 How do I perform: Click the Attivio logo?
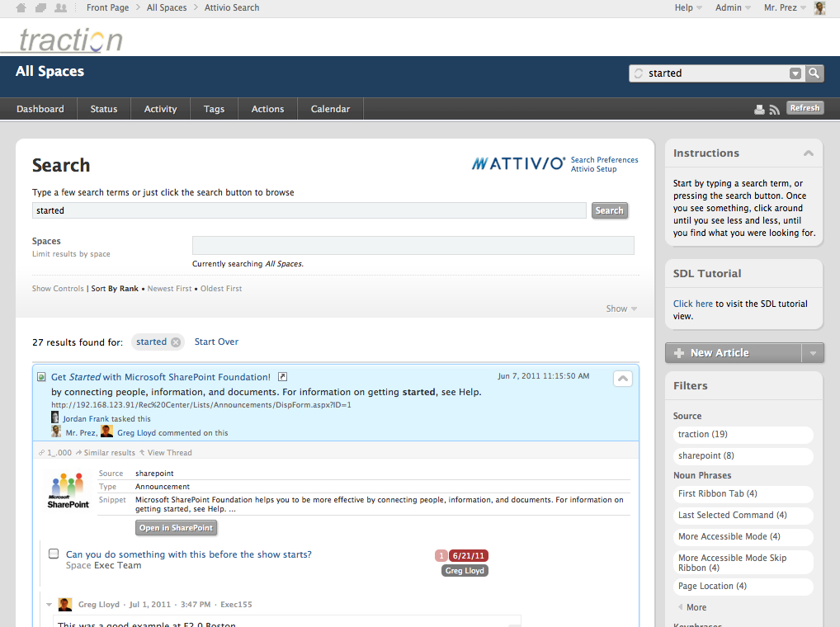[x=518, y=163]
